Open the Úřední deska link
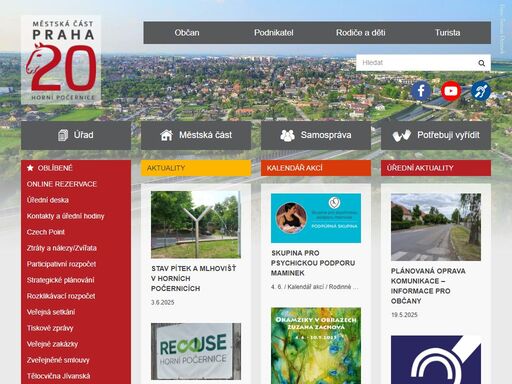This screenshot has width=512, height=384. click(48, 200)
